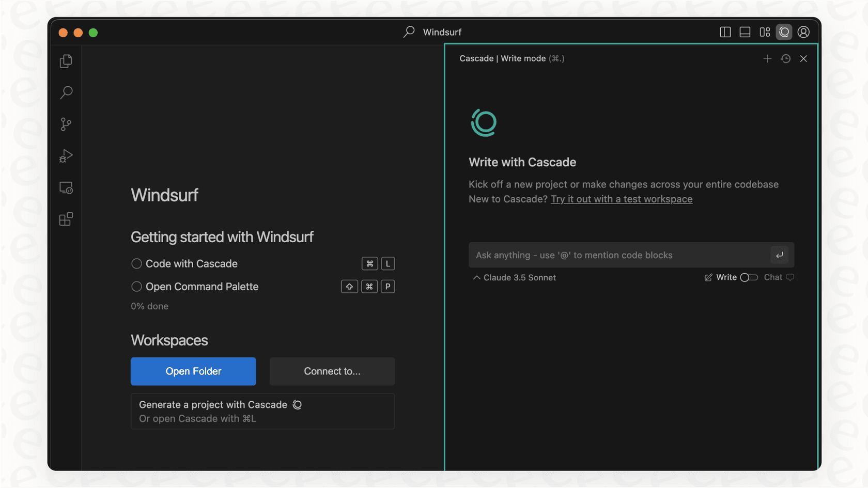
Task: Open the Extensions icon
Action: 66,219
